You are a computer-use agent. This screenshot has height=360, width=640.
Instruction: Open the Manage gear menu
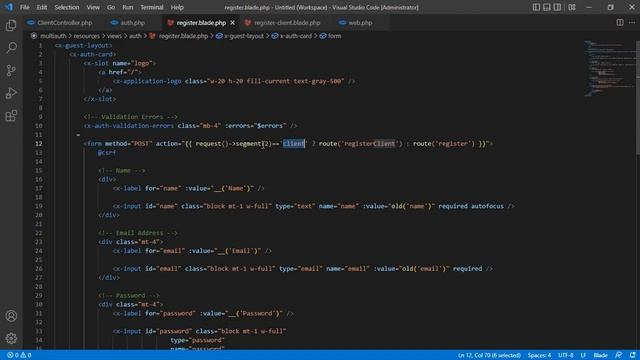11,338
